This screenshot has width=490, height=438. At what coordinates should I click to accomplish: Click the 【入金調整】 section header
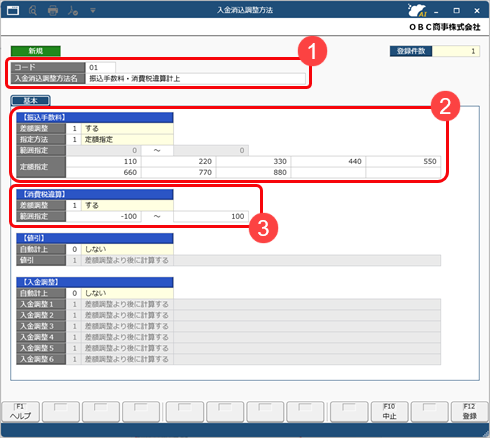[95, 282]
